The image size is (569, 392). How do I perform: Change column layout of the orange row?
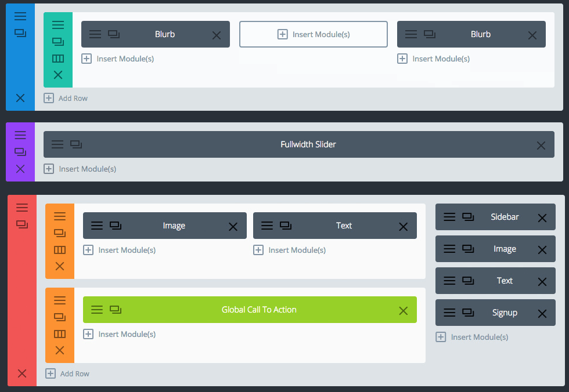pos(60,249)
